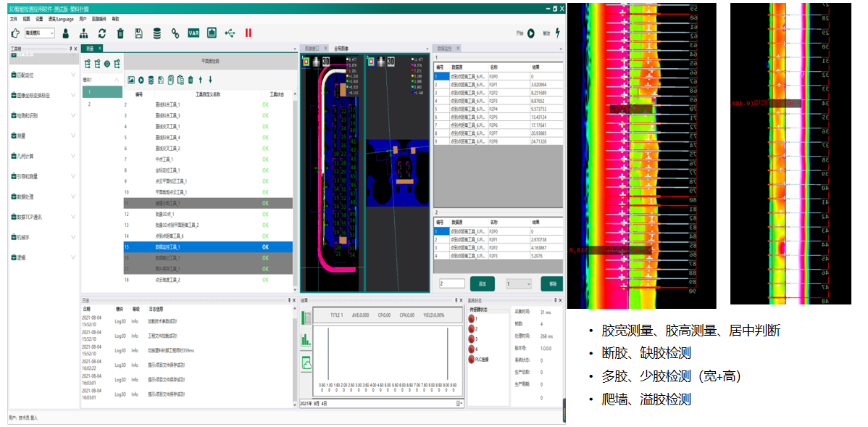Switch to the 图像窗口 tab

tap(314, 49)
